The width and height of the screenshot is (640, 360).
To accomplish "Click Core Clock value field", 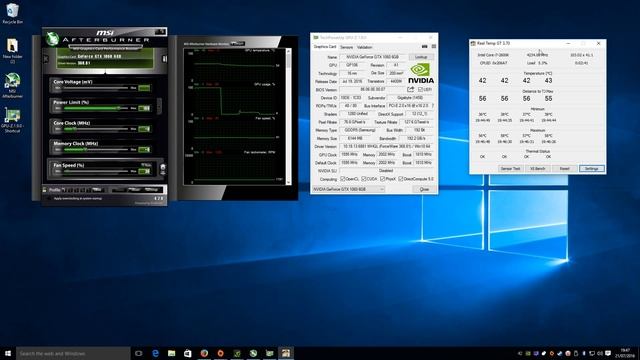I will [144, 129].
